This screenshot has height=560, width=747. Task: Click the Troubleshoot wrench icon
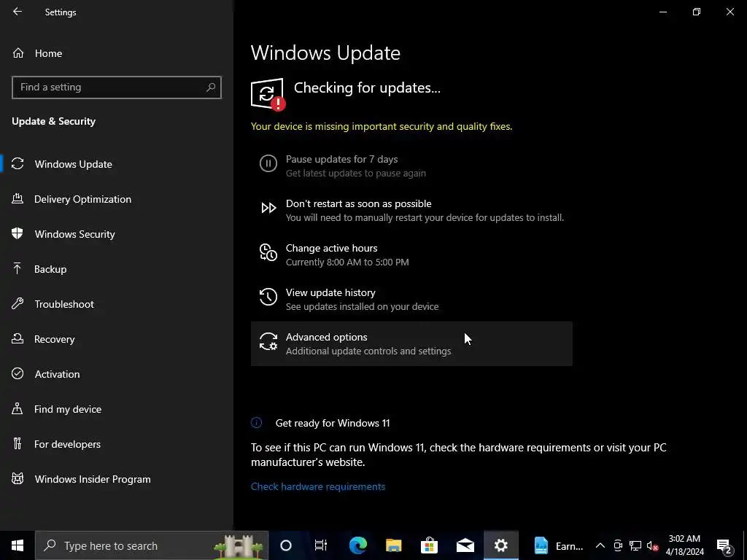18,303
